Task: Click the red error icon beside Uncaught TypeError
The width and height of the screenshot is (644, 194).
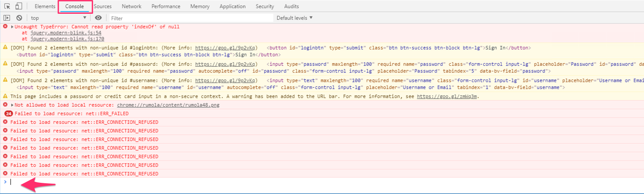Action: point(5,27)
